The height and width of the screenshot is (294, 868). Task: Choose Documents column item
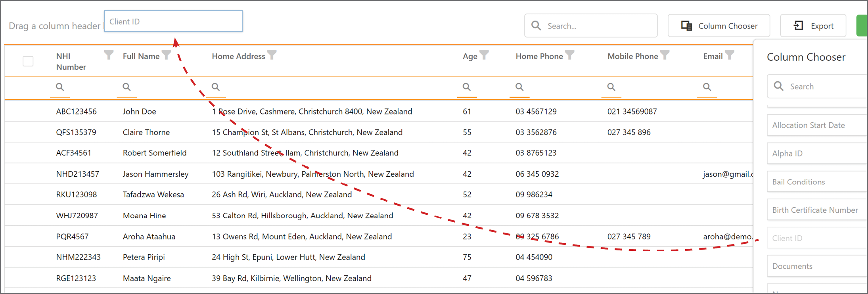(x=817, y=266)
